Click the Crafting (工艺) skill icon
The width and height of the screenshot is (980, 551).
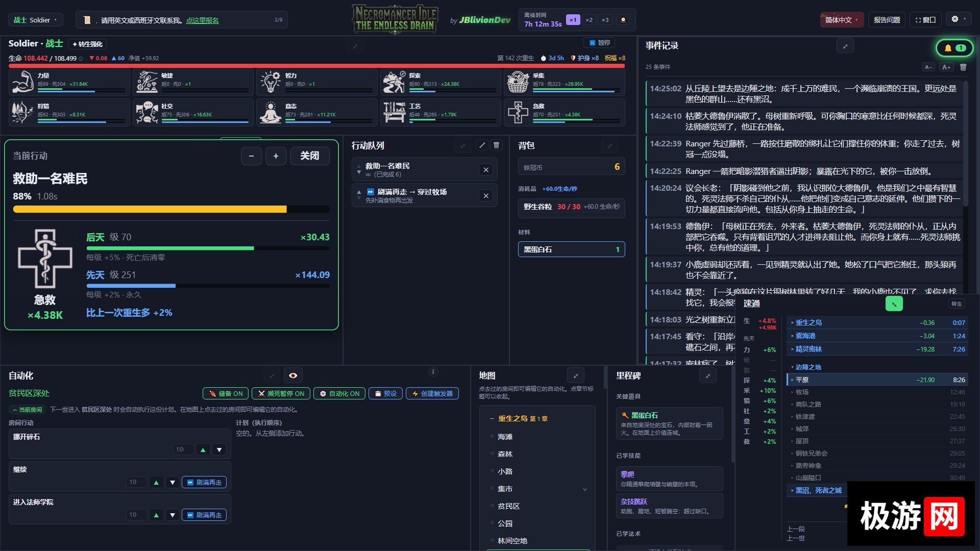point(394,112)
